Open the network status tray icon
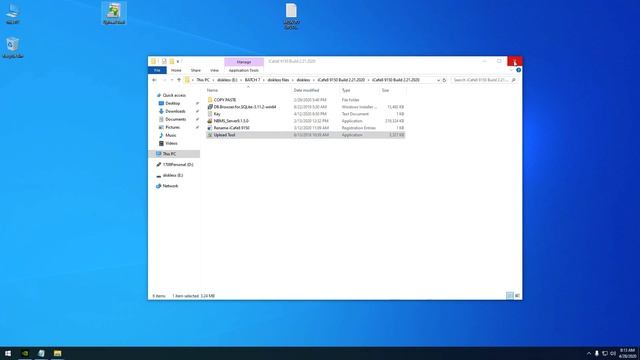The height and width of the screenshot is (360, 640). coord(605,353)
